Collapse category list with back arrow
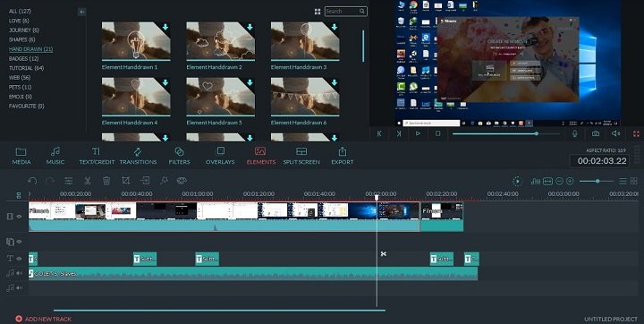The height and width of the screenshot is (324, 644). [x=82, y=12]
